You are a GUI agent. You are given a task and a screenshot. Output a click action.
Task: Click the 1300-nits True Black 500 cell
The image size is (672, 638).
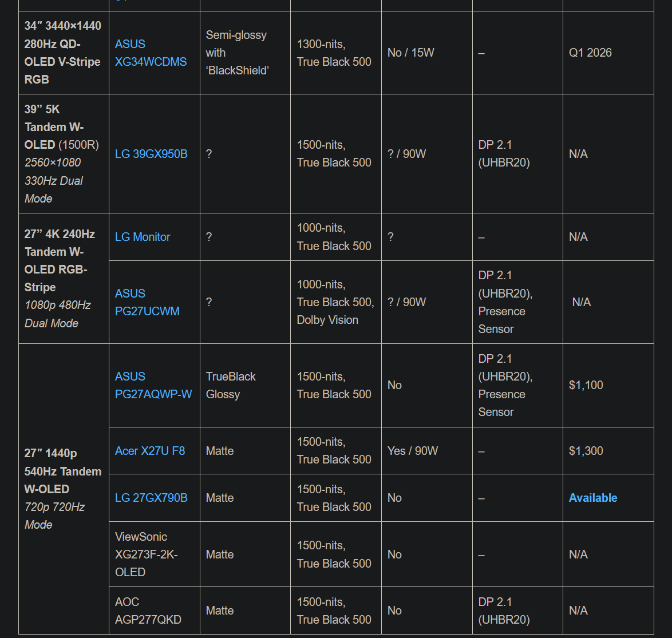click(334, 53)
